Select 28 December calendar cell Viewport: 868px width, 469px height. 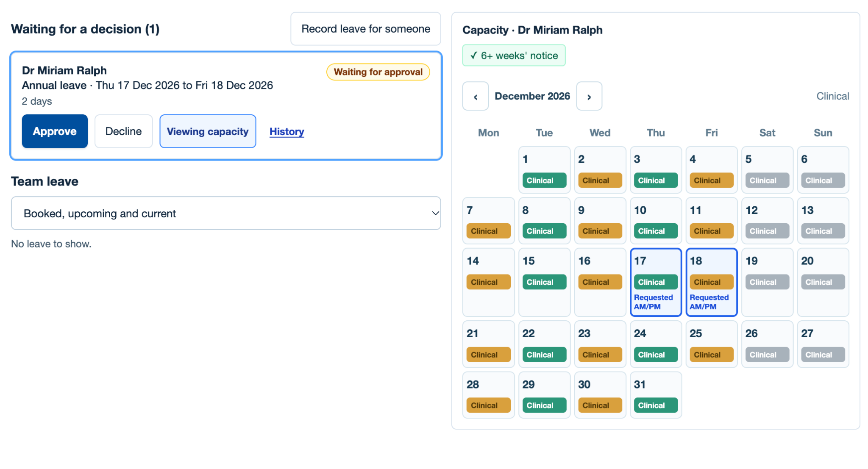[488, 395]
